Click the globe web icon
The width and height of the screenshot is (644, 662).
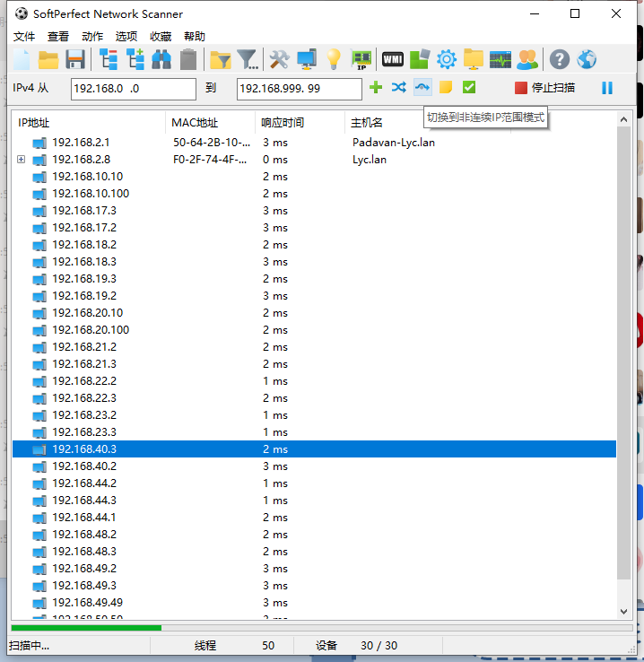(x=587, y=59)
